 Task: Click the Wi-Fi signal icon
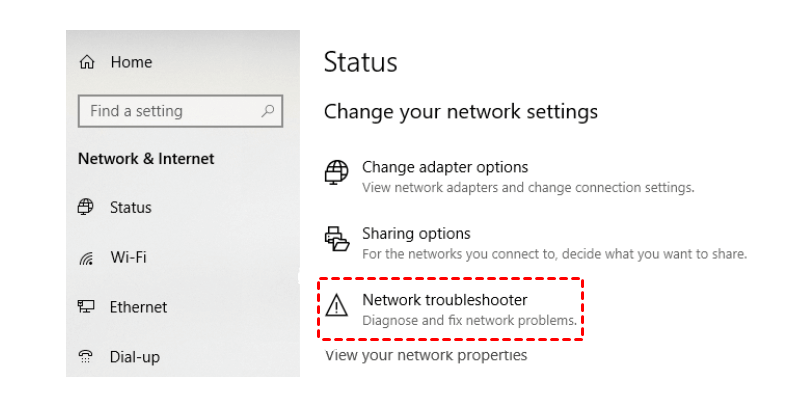pos(86,258)
